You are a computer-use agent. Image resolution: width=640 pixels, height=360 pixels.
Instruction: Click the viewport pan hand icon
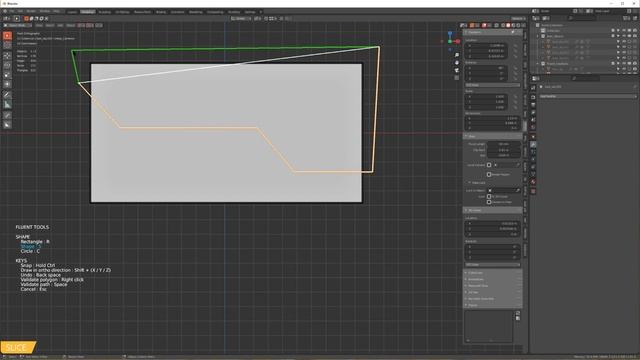(457, 62)
